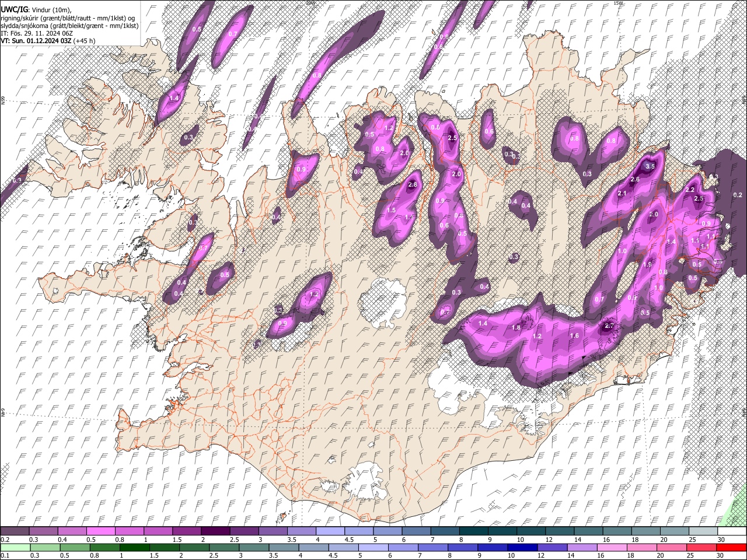This screenshot has height=560, width=747.
Task: Click the 'UWC/IG: Vindur (10m),' title text
Action: (36, 9)
